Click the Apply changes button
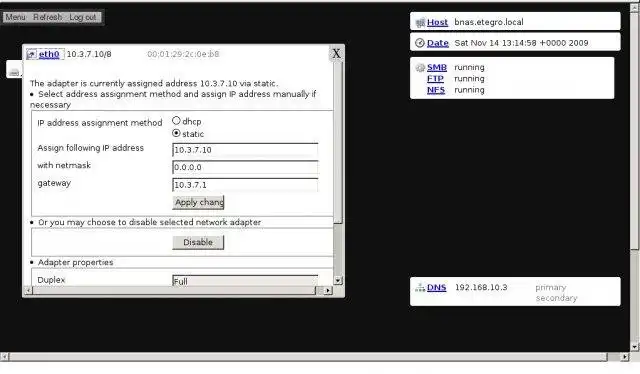640x374 pixels. pyautogui.click(x=198, y=203)
